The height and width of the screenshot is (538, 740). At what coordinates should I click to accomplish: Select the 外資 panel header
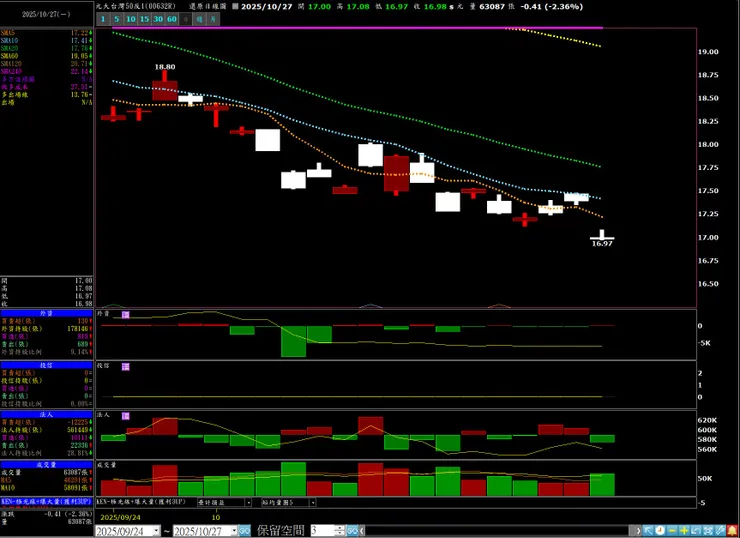tap(46, 313)
